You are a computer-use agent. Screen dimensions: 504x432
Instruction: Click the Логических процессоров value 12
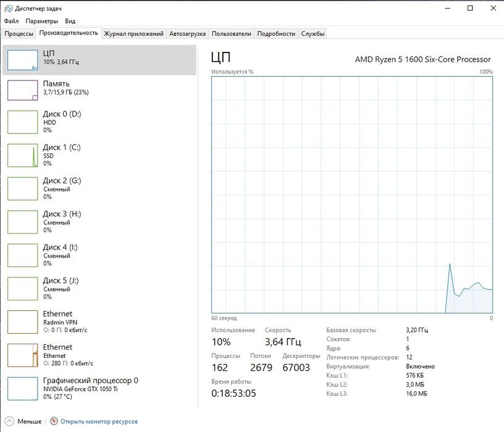(x=409, y=357)
